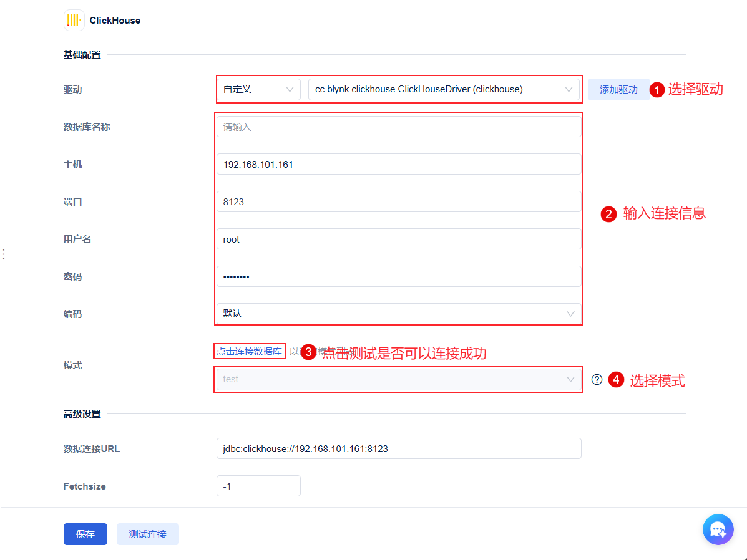Open the ClickHouseDriver class dropdown
The height and width of the screenshot is (560, 747).
444,90
